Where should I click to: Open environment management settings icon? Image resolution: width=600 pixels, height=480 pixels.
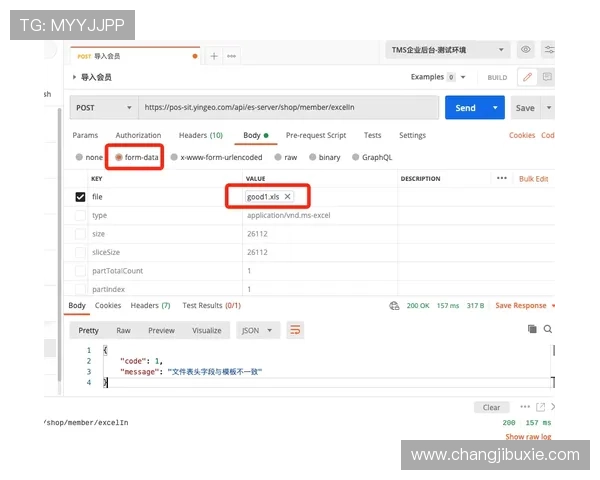(549, 49)
